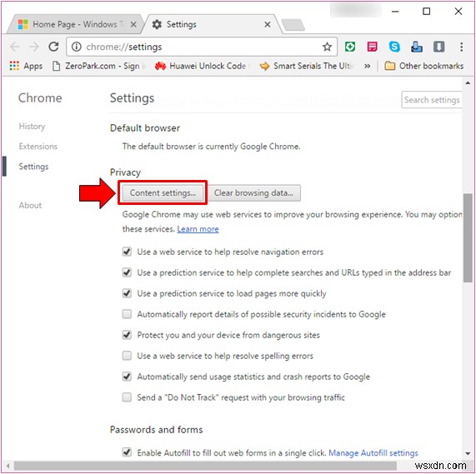
Task: Click the site info icon in address bar
Action: pos(76,47)
